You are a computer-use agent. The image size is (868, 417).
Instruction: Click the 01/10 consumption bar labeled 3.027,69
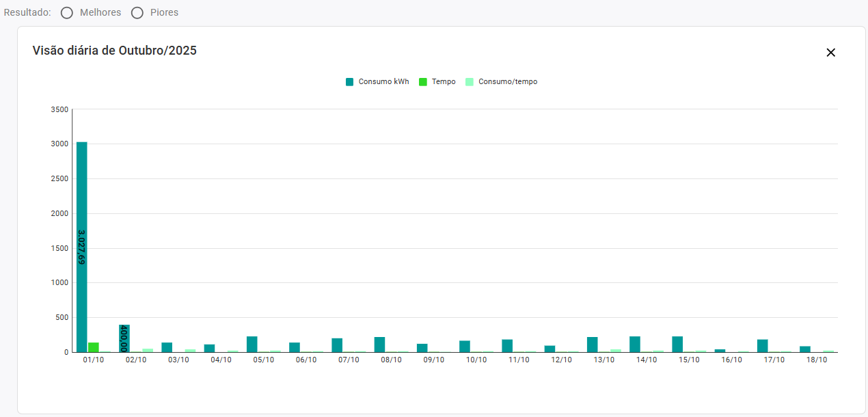[82, 247]
